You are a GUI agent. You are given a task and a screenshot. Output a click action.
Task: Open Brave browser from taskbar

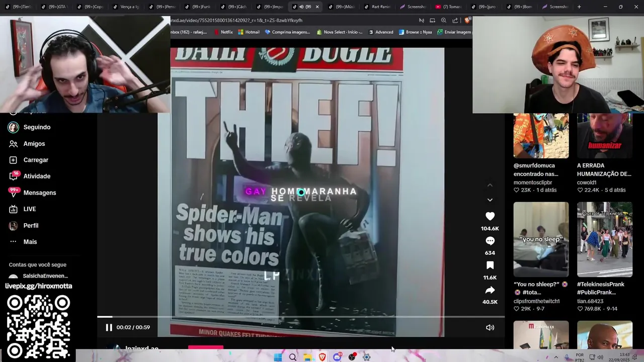[323, 357]
